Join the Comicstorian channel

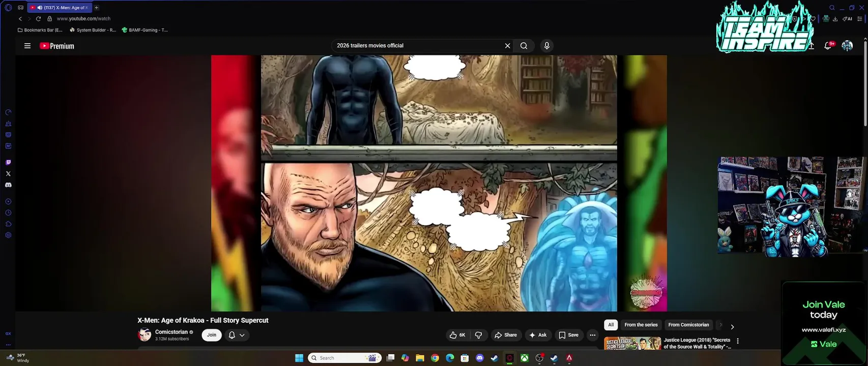[x=212, y=335]
